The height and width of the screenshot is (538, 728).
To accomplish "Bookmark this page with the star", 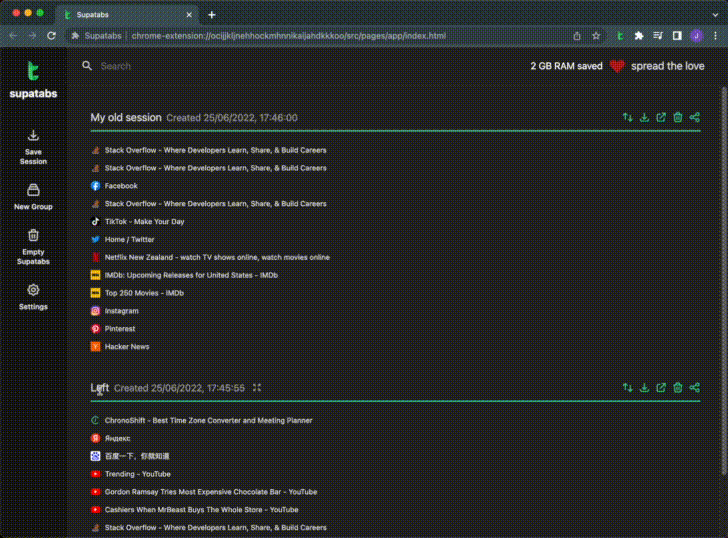I will coord(596,36).
